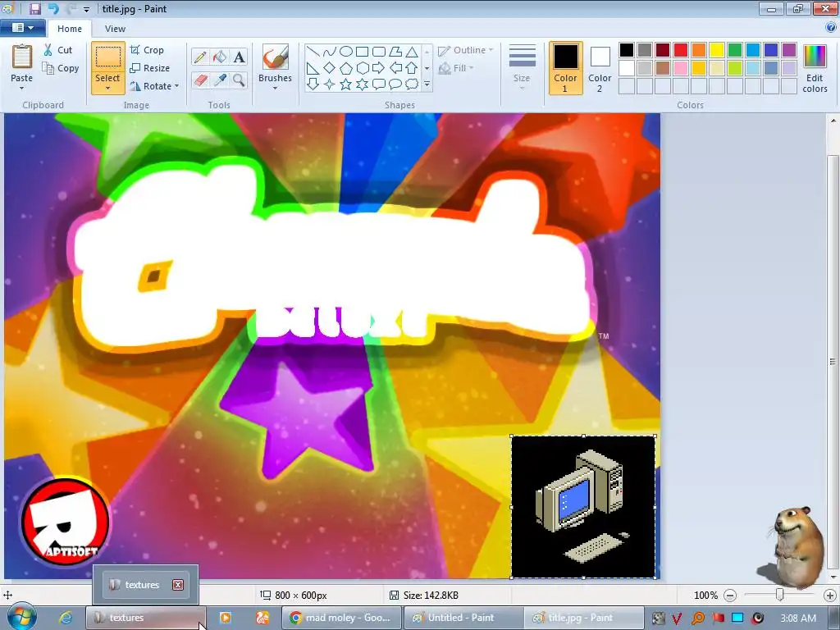
Task: Open the Paste dropdown arrow
Action: 22,89
